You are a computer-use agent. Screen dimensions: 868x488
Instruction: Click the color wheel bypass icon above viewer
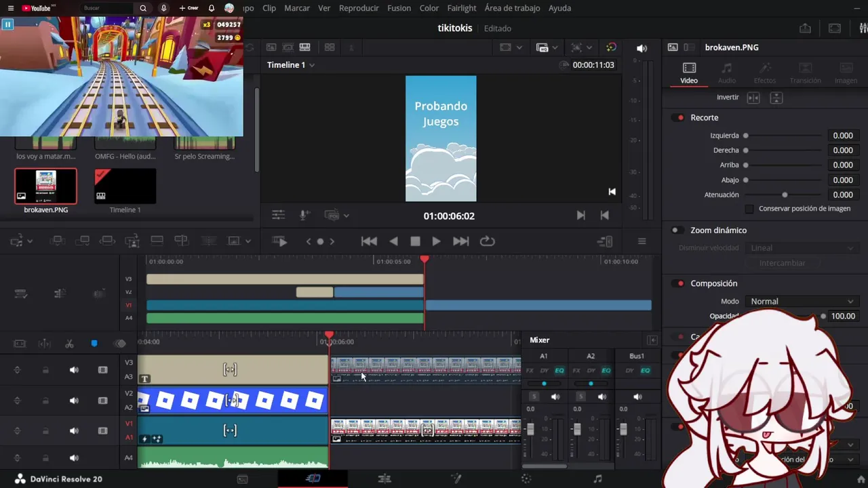pos(611,47)
